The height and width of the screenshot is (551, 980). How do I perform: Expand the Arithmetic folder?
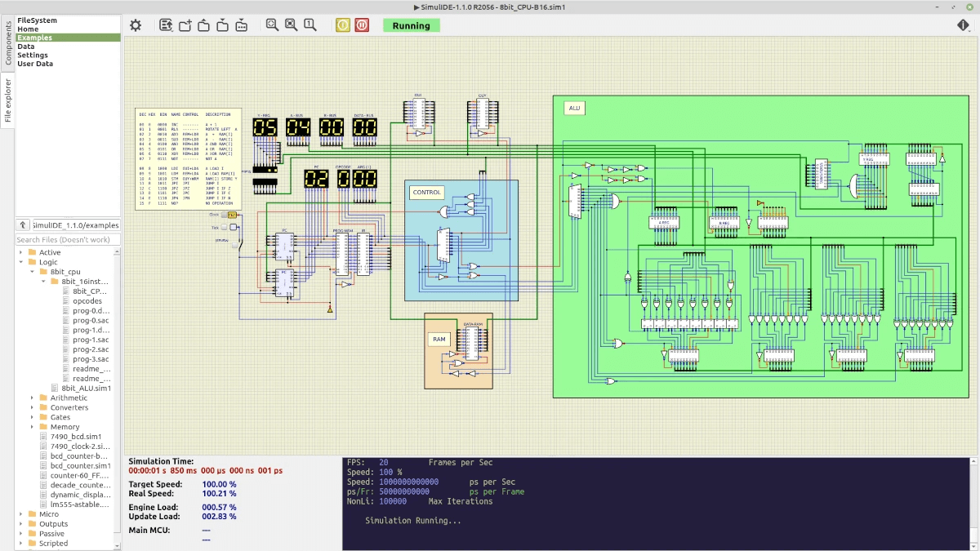click(33, 398)
